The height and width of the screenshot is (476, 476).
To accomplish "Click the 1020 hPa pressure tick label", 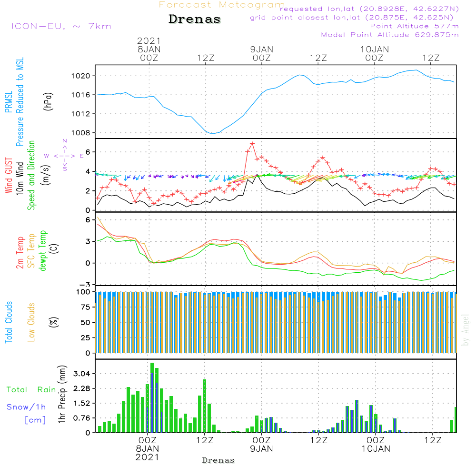I will point(81,76).
